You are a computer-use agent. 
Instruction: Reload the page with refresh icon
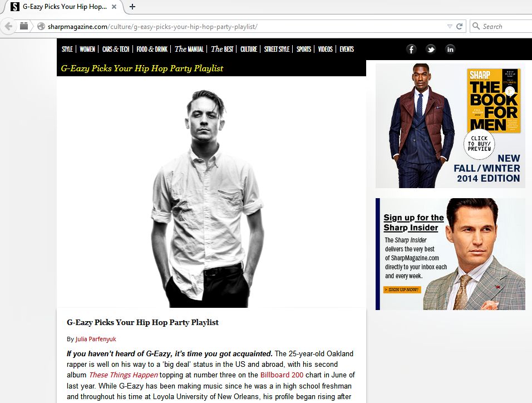460,26
